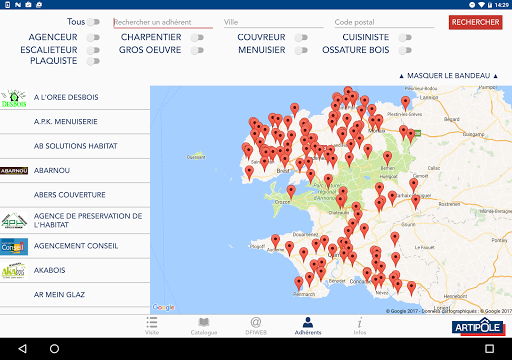
Task: Enable the PLAQUISTE filter switch
Action: point(93,61)
